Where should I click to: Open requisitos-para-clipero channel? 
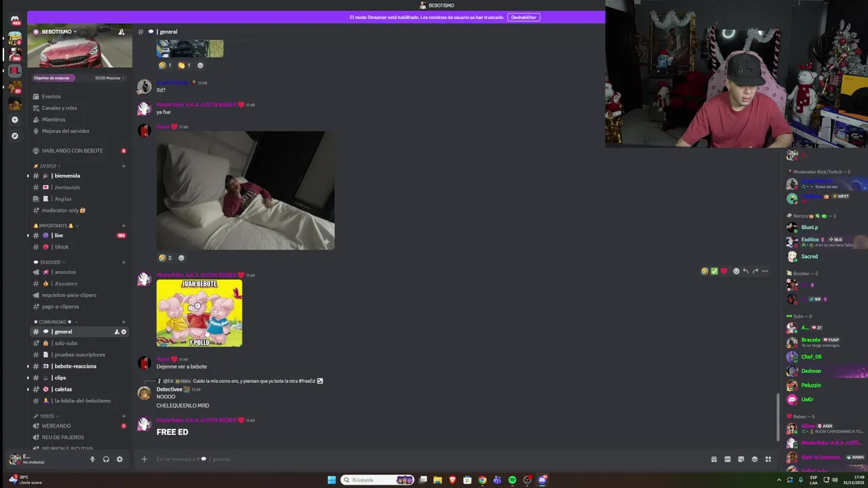pyautogui.click(x=79, y=296)
